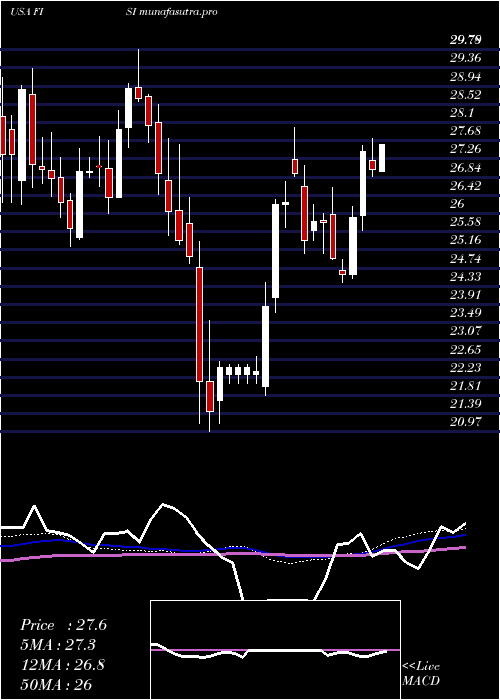
Task: Click the '5MA : 27.3' readout
Action: [58, 645]
